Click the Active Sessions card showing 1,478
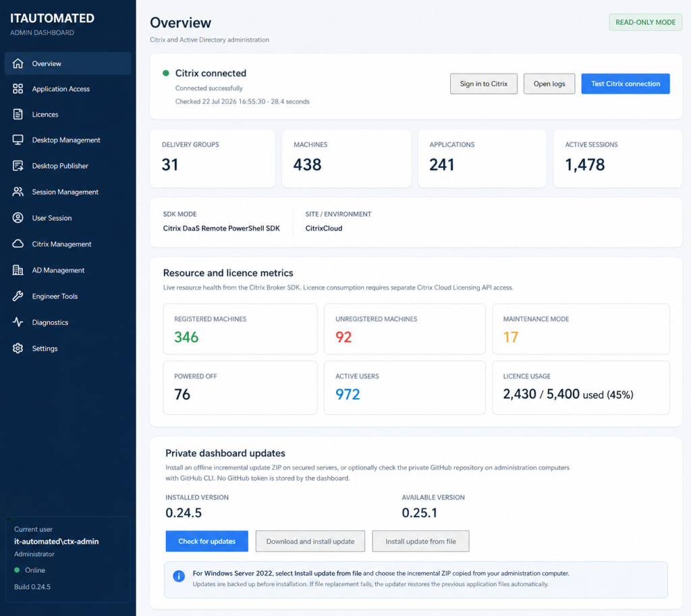Viewport: 691px width, 616px height. (x=618, y=158)
